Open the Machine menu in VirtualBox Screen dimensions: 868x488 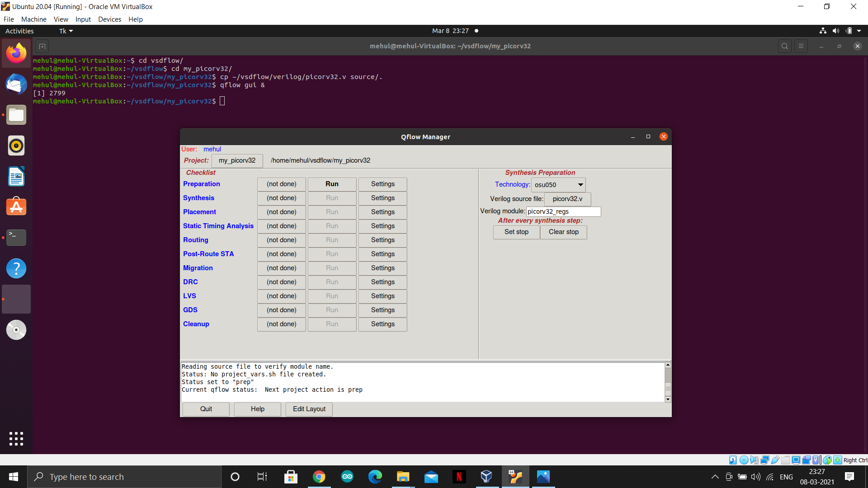pyautogui.click(x=33, y=19)
